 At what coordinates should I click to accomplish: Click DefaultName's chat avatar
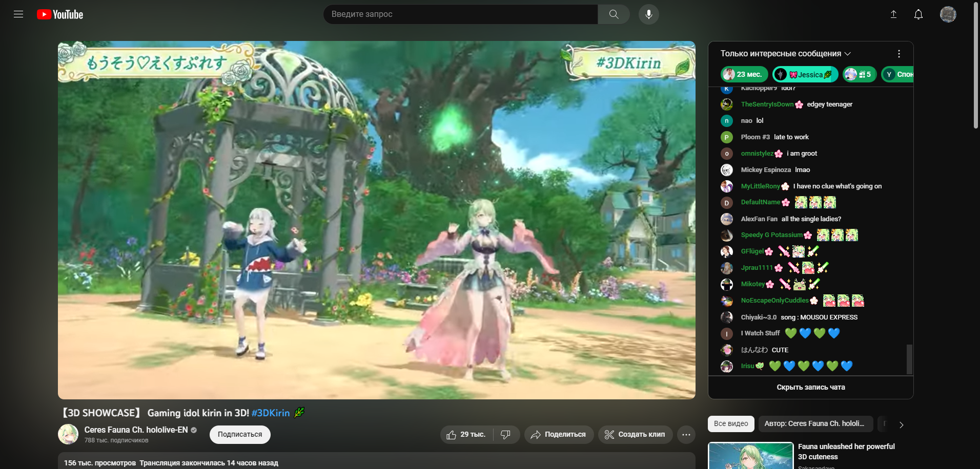[727, 203]
